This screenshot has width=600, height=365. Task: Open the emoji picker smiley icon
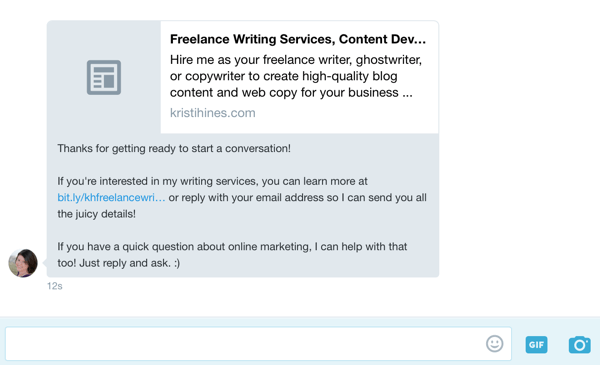pos(494,344)
